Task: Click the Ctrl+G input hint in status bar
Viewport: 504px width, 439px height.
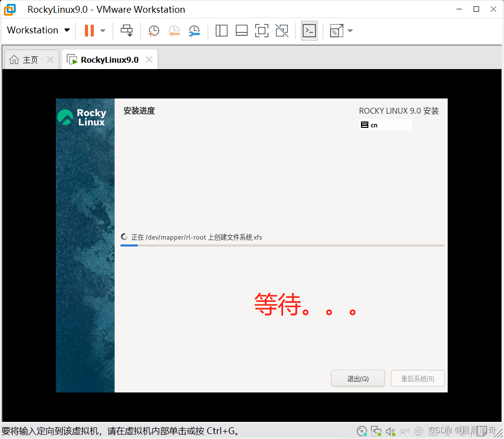Action: 120,431
